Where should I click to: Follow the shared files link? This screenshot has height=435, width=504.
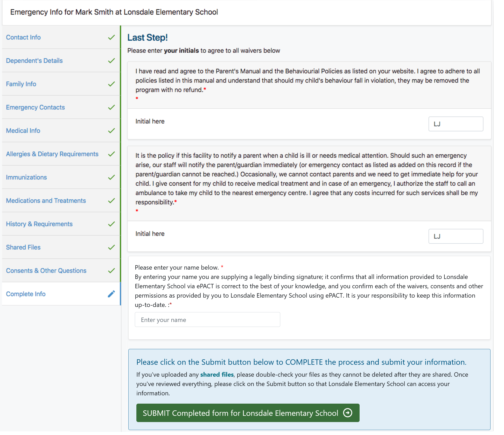click(217, 375)
